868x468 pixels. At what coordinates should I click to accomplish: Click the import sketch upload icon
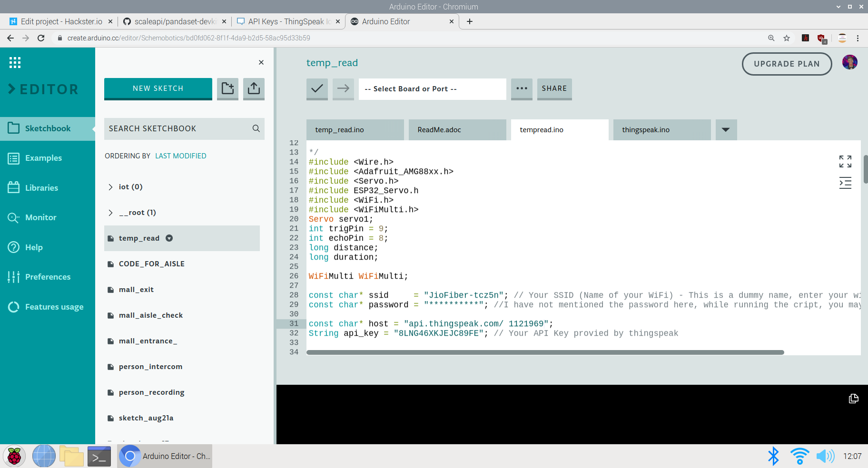click(254, 88)
